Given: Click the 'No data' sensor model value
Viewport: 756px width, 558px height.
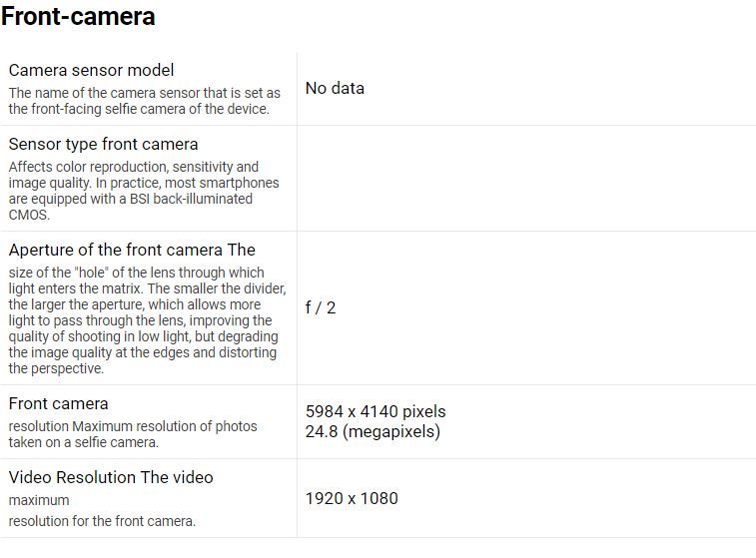Looking at the screenshot, I should click(x=335, y=88).
